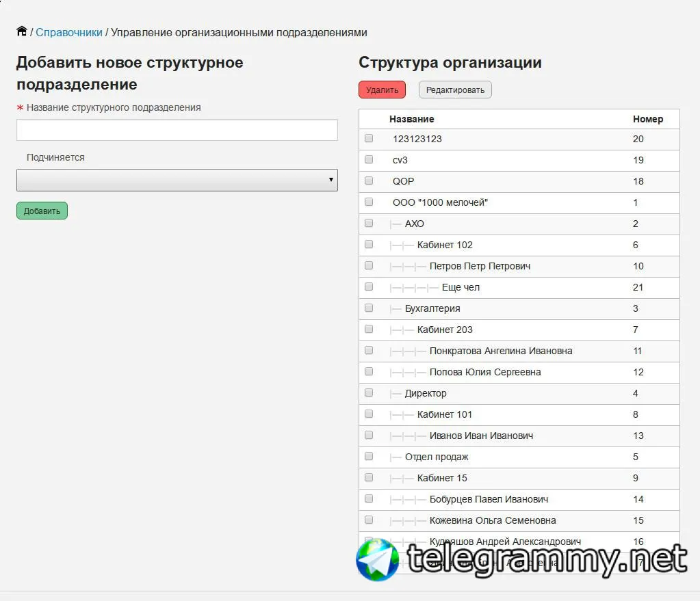Check the Директор row checkbox
700x601 pixels.
[x=369, y=392]
